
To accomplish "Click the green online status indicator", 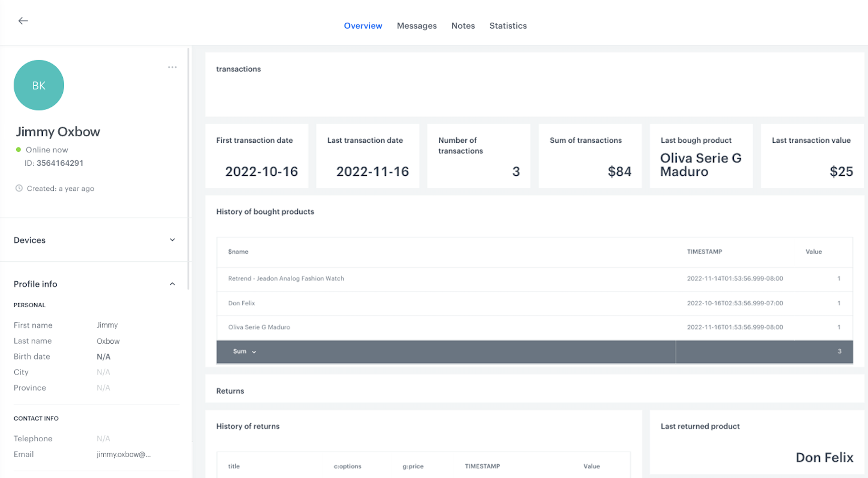I will [x=18, y=149].
